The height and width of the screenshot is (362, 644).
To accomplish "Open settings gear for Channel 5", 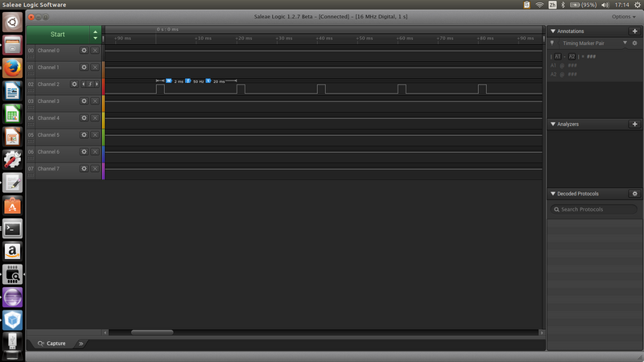I will pos(84,134).
